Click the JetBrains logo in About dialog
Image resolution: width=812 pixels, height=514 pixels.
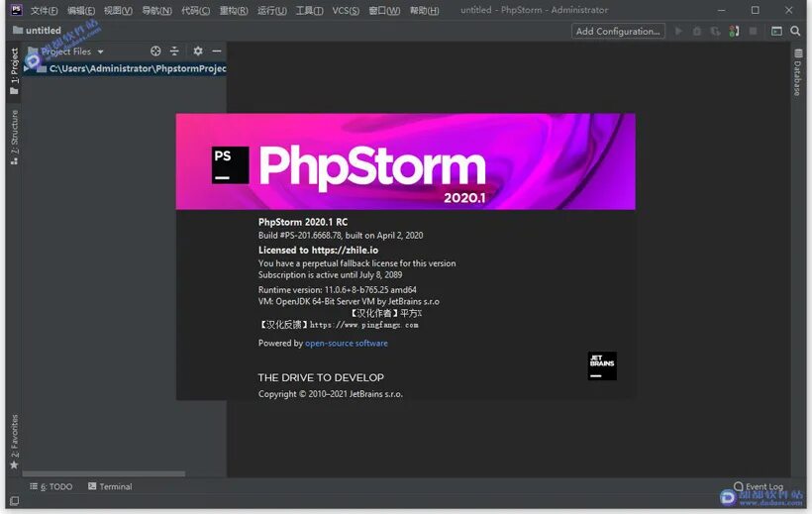602,365
